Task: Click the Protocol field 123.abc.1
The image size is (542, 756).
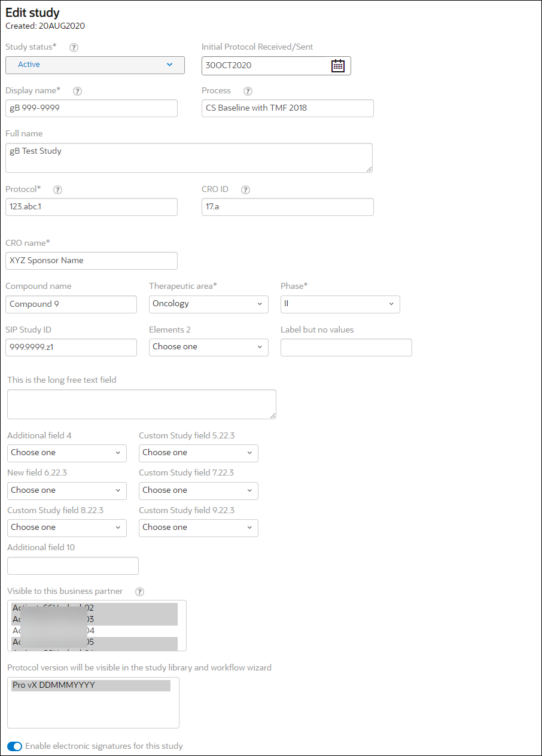Action: pyautogui.click(x=92, y=207)
